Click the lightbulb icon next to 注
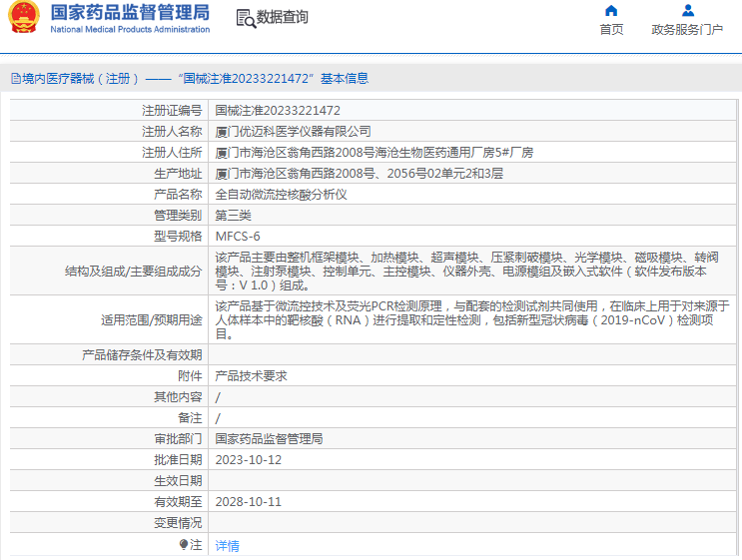 tap(184, 545)
